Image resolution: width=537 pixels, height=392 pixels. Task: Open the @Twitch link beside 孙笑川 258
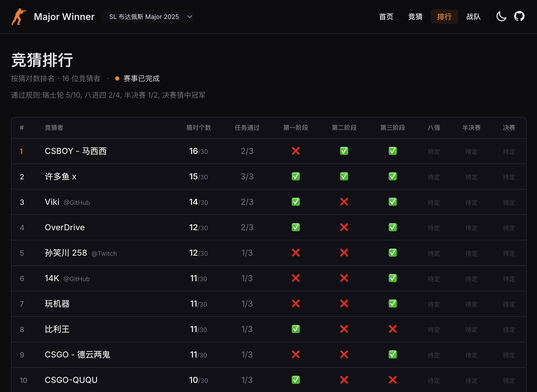[x=104, y=254]
